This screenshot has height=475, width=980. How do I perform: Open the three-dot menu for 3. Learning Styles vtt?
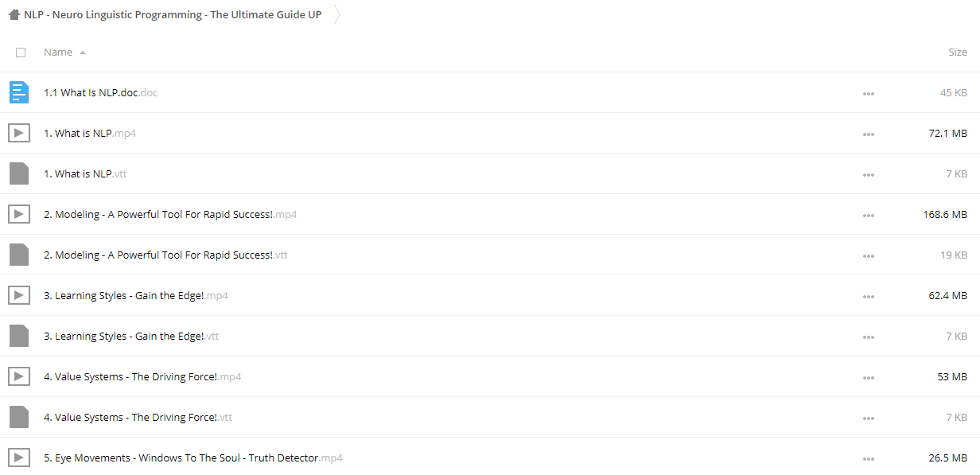pos(868,337)
